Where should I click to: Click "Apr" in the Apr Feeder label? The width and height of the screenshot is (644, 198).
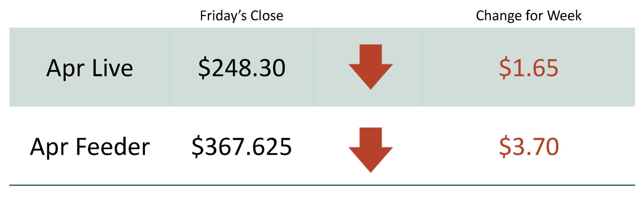pyautogui.click(x=49, y=148)
